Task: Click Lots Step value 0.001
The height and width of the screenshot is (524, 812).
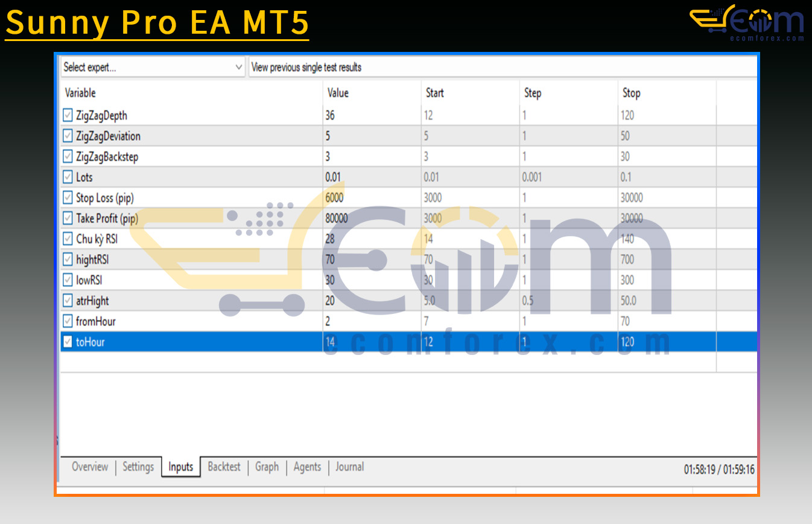Action: click(532, 177)
